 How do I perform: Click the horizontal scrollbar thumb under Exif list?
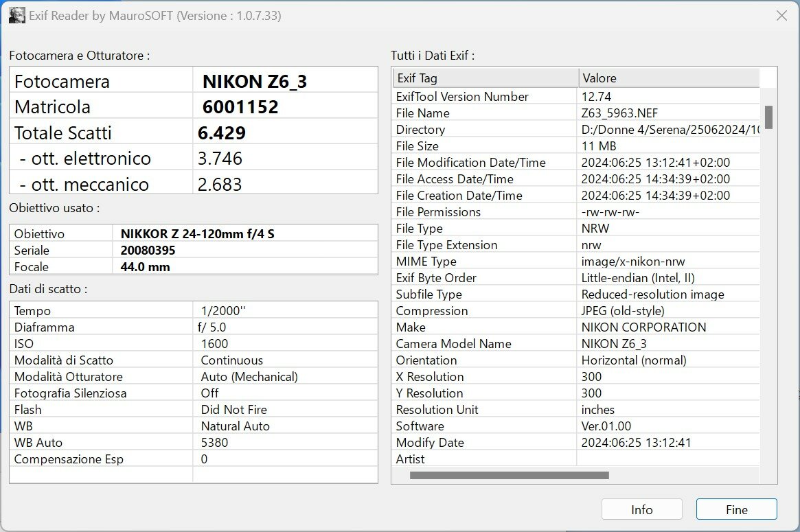tap(509, 476)
